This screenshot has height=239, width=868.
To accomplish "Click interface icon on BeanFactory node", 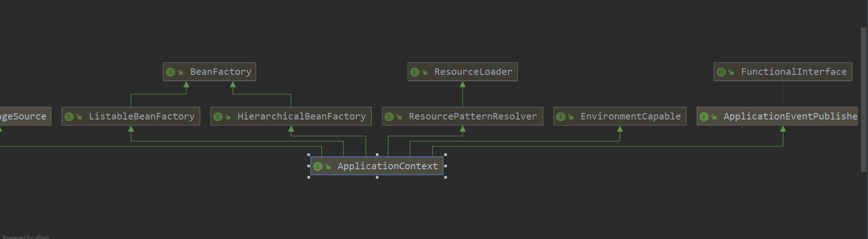I will point(171,72).
